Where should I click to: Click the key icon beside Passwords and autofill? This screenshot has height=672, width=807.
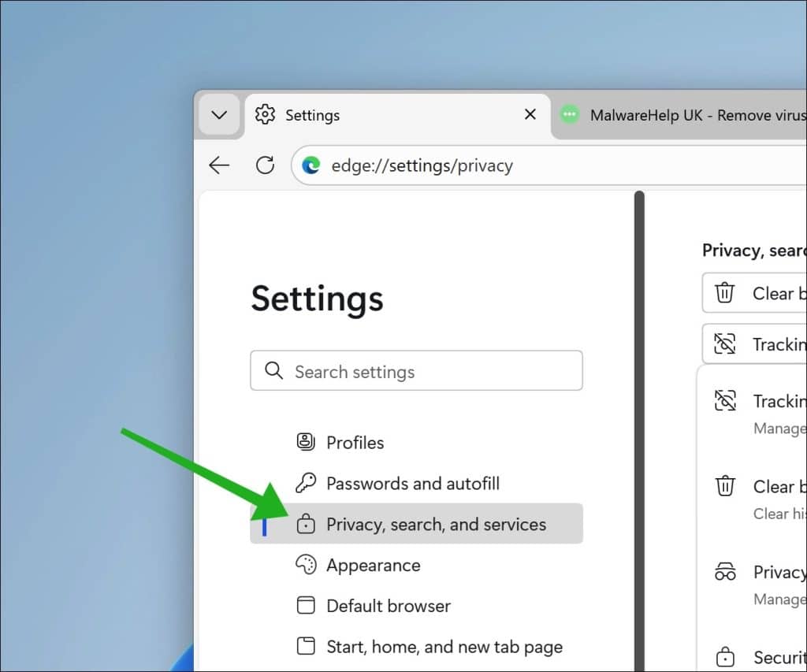[307, 483]
